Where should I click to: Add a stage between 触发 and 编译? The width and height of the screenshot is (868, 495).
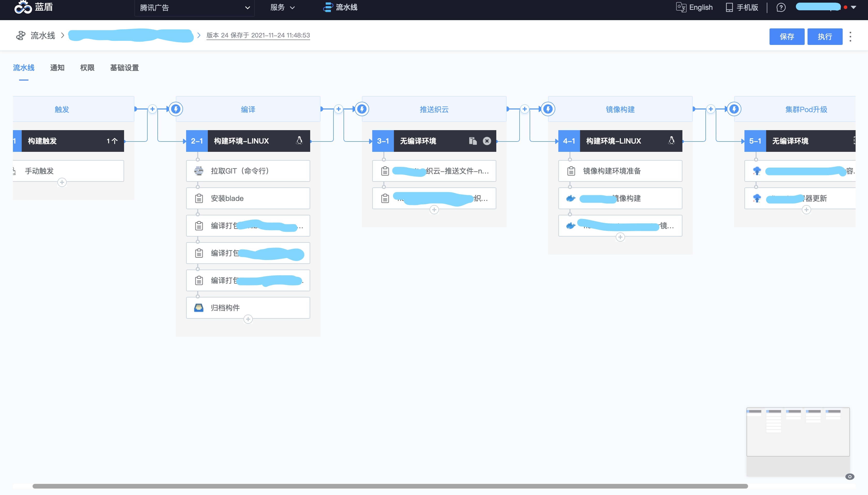pyautogui.click(x=153, y=109)
